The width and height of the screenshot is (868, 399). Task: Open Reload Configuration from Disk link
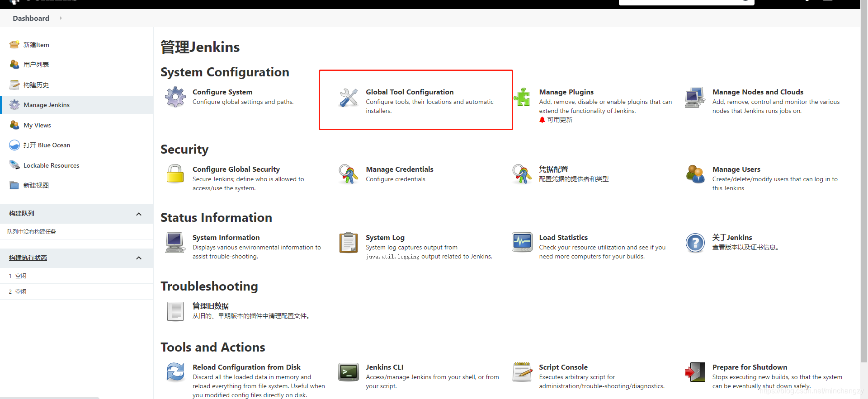[x=246, y=367]
